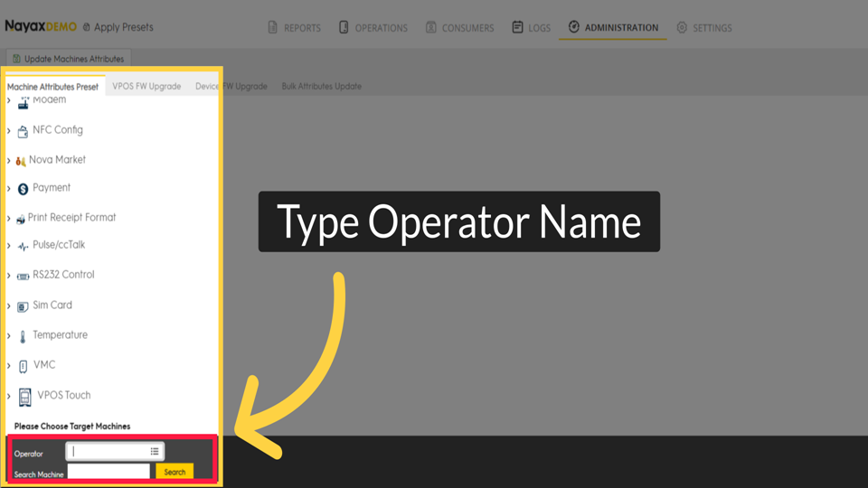The image size is (868, 488).
Task: Expand the NFC Config tree node
Action: (x=9, y=130)
